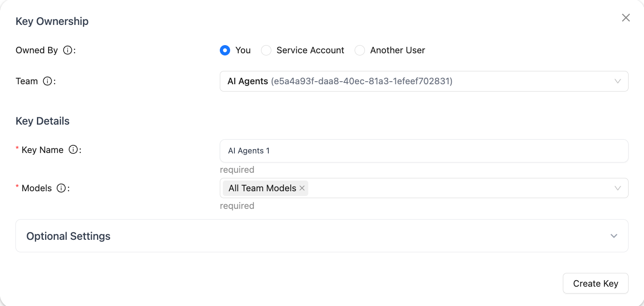This screenshot has width=644, height=306.
Task: Click the Models dropdown arrow
Action: click(618, 188)
